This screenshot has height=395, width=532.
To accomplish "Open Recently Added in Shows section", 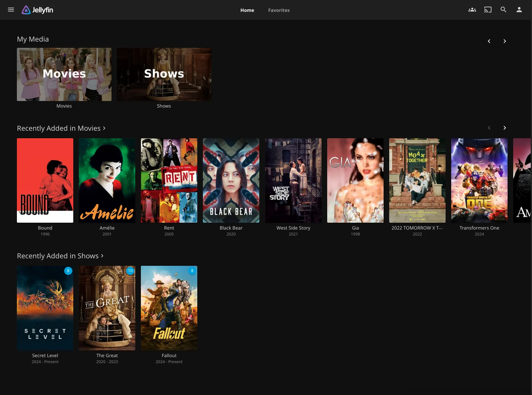I will click(x=60, y=256).
